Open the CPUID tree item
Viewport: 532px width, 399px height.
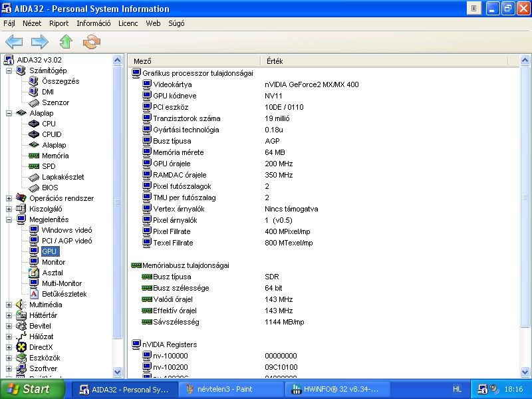[x=52, y=134]
